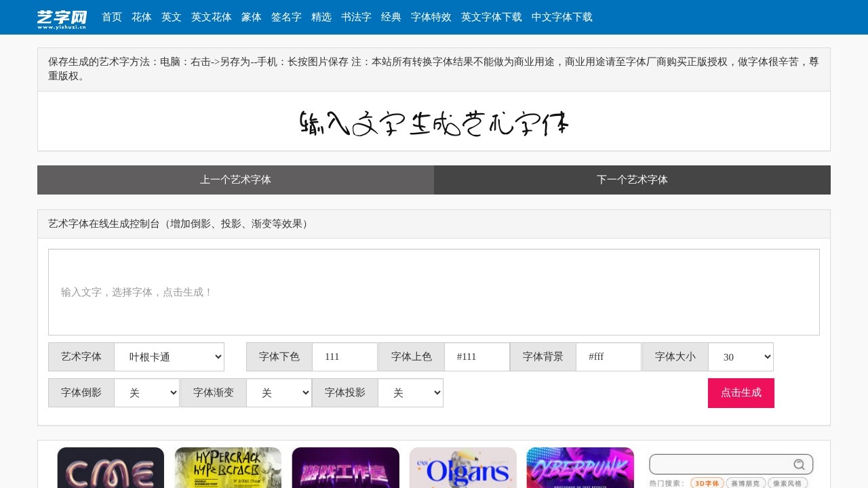Click the 赛博朋克 hot search tag

click(x=745, y=483)
